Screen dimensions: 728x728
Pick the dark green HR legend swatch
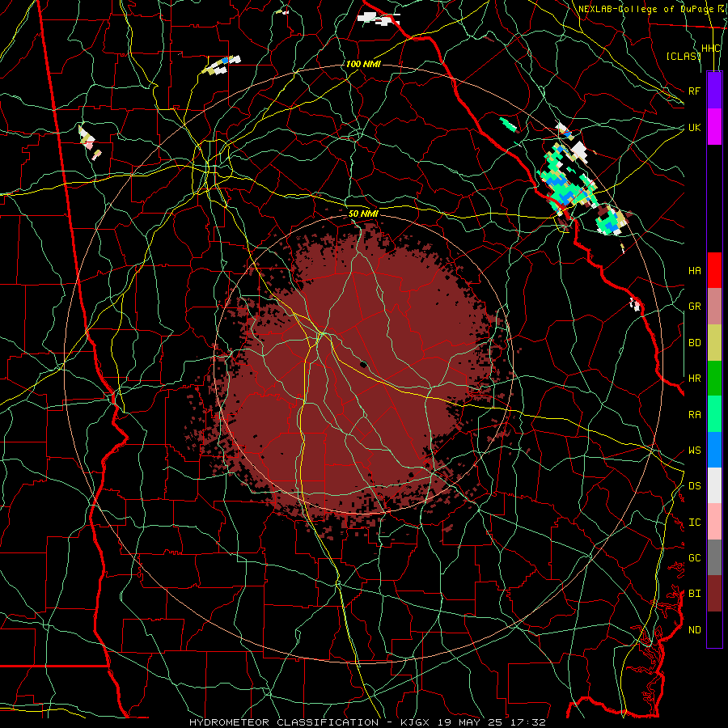tap(714, 378)
